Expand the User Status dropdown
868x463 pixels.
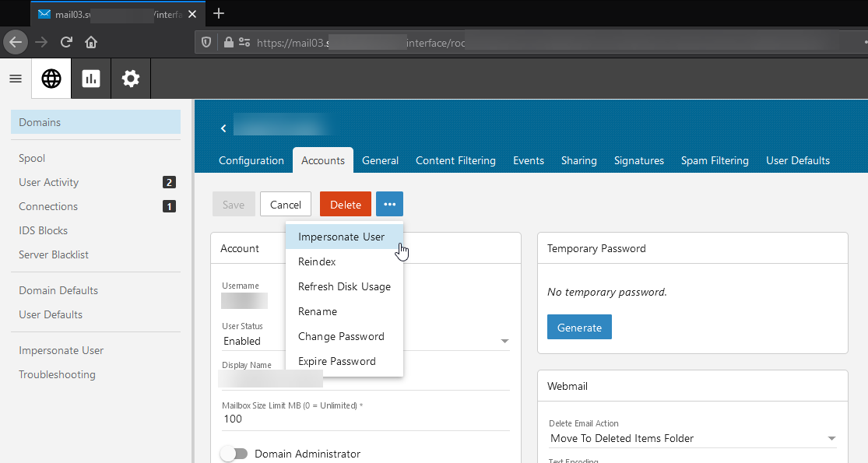click(x=504, y=341)
